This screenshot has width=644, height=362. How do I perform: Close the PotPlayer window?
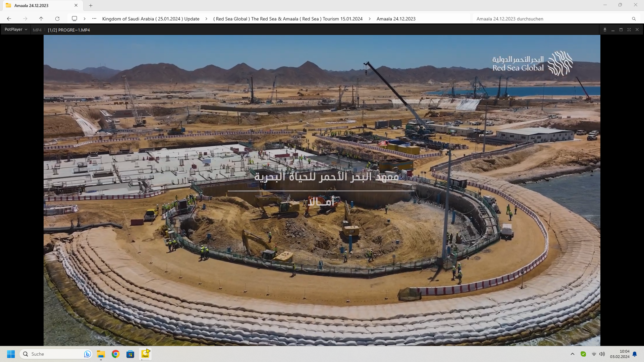637,30
